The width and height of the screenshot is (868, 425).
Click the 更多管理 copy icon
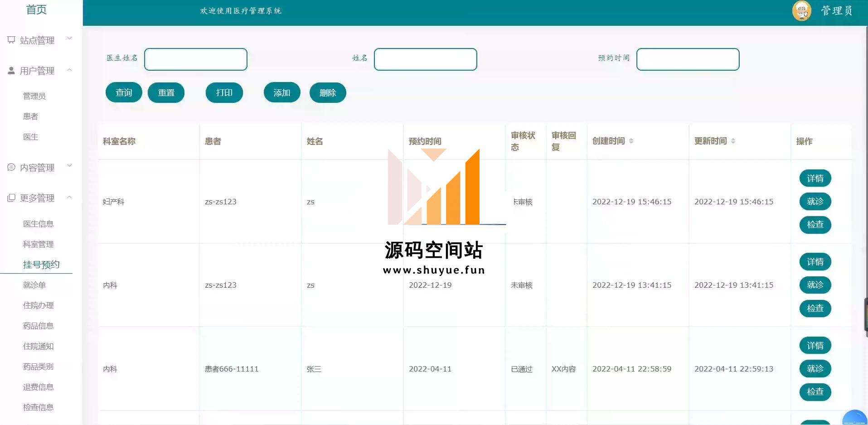tap(11, 198)
